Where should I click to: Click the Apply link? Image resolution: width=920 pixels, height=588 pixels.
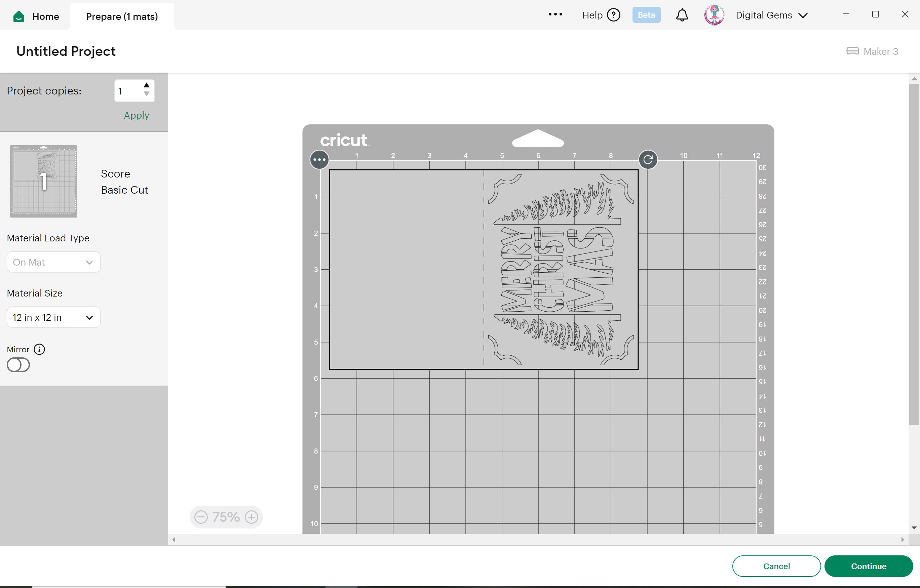click(x=137, y=115)
